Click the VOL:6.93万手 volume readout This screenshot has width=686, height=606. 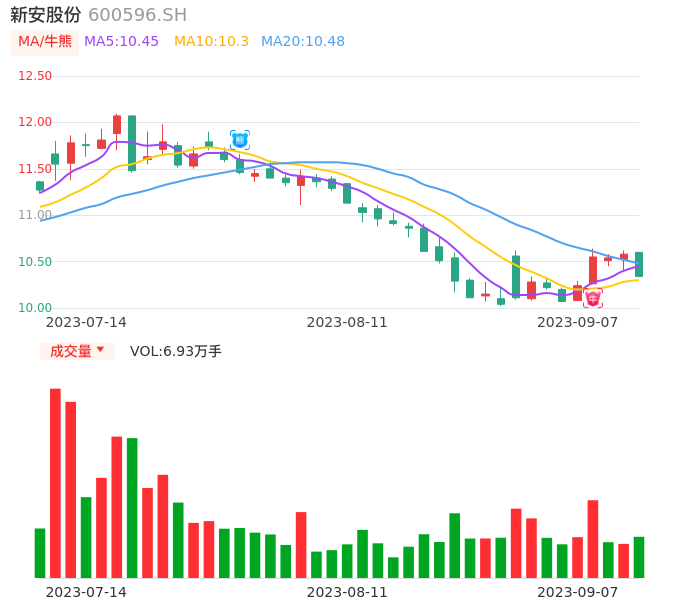(175, 351)
